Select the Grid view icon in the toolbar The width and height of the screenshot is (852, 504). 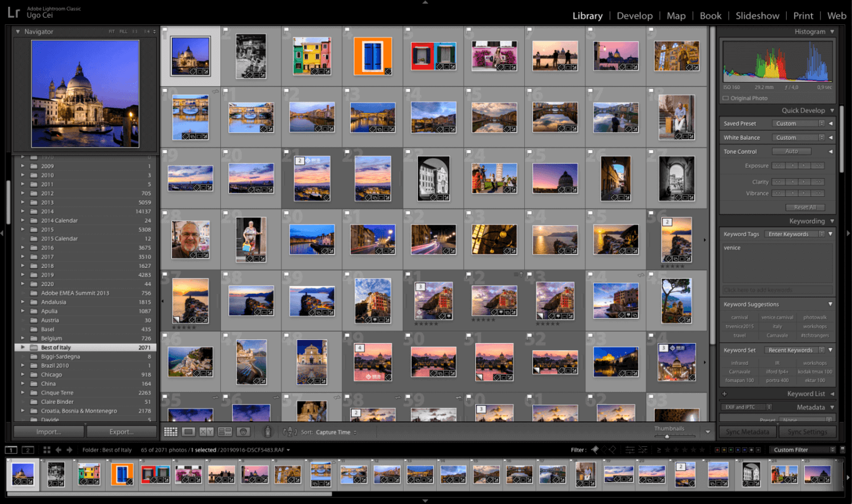pyautogui.click(x=170, y=431)
